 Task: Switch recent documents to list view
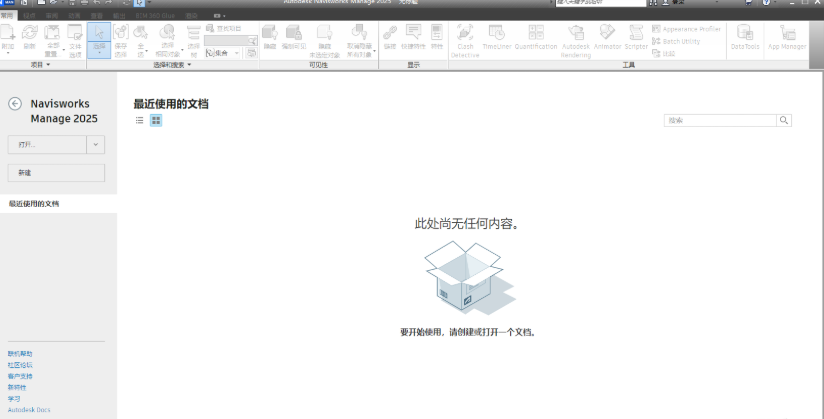click(x=140, y=120)
